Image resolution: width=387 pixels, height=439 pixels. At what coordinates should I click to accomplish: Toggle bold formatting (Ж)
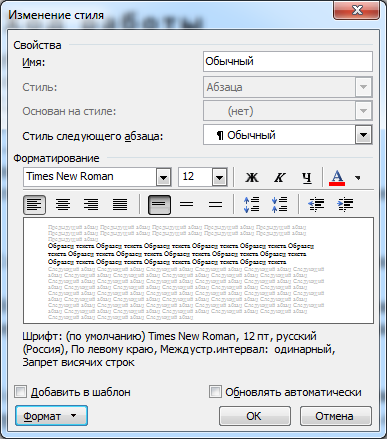(x=252, y=177)
